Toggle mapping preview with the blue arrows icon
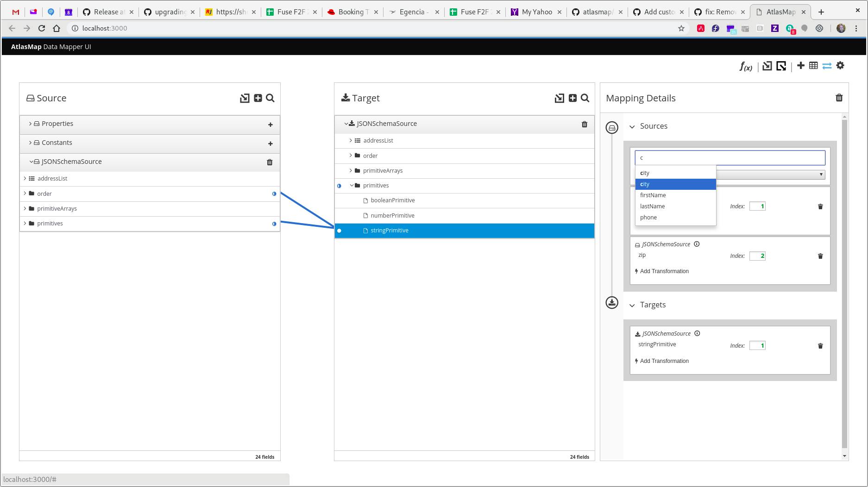 827,65
